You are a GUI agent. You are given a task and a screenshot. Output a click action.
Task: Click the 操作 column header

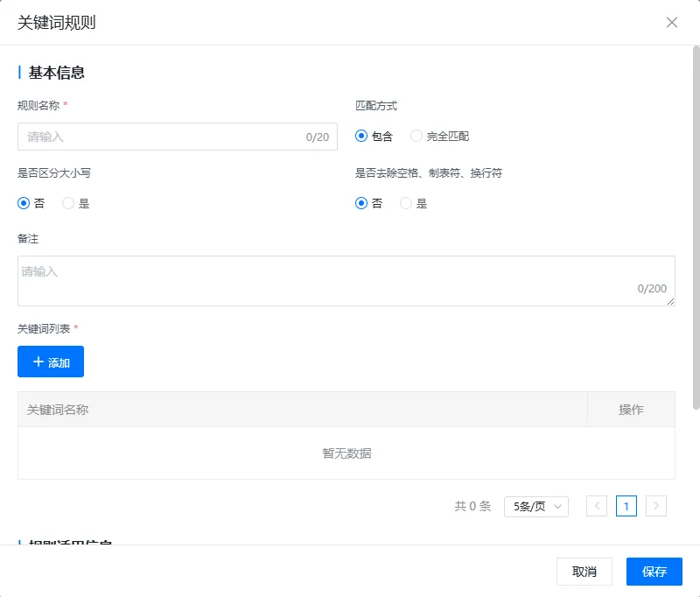point(631,410)
